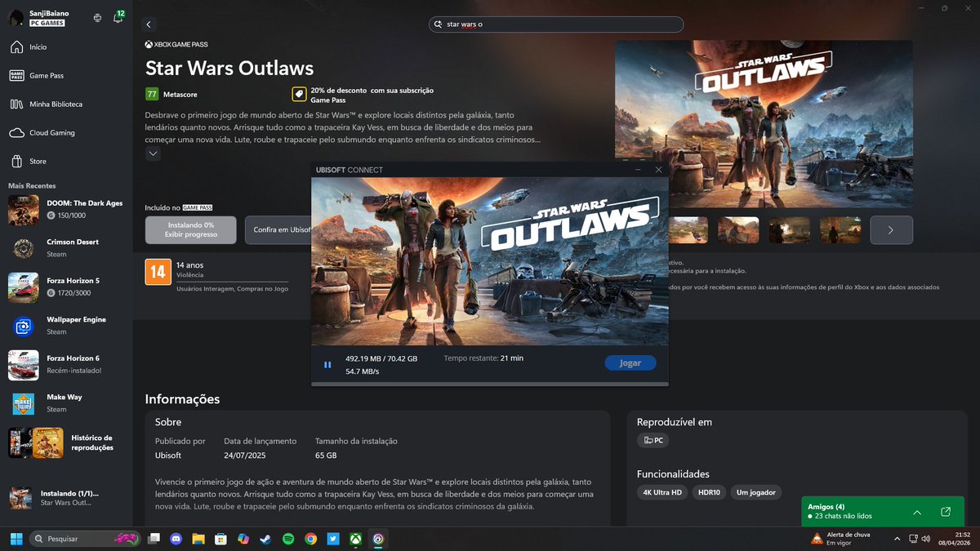Expand the game description chevron
Viewport: 980px width, 551px height.
pyautogui.click(x=153, y=153)
